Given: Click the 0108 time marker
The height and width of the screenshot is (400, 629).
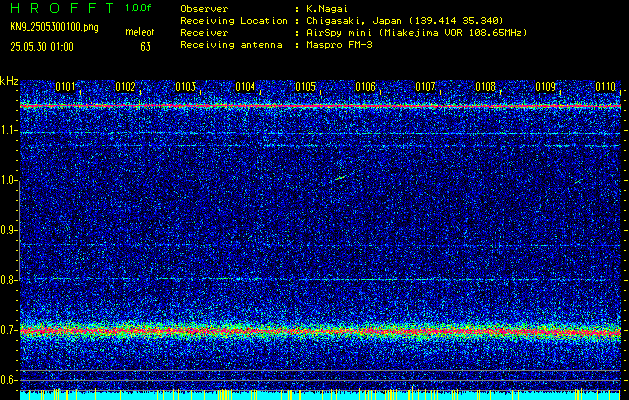Looking at the screenshot, I should (x=485, y=87).
